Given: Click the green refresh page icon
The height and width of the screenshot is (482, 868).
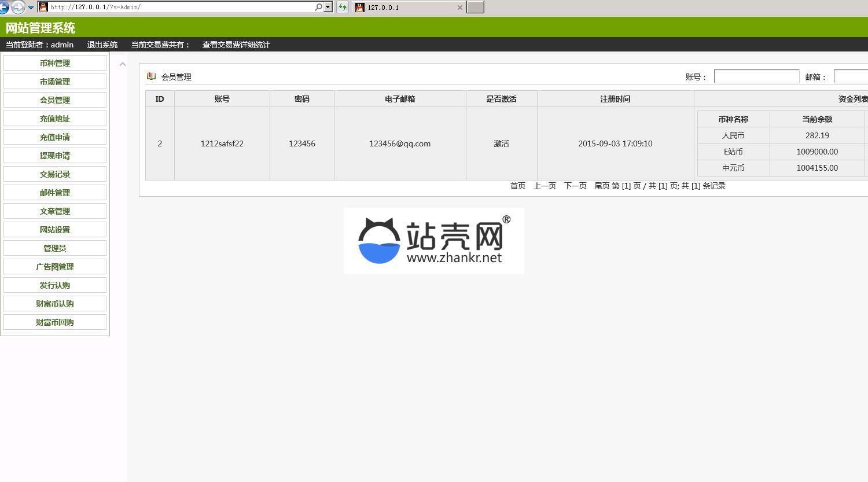Looking at the screenshot, I should [343, 8].
